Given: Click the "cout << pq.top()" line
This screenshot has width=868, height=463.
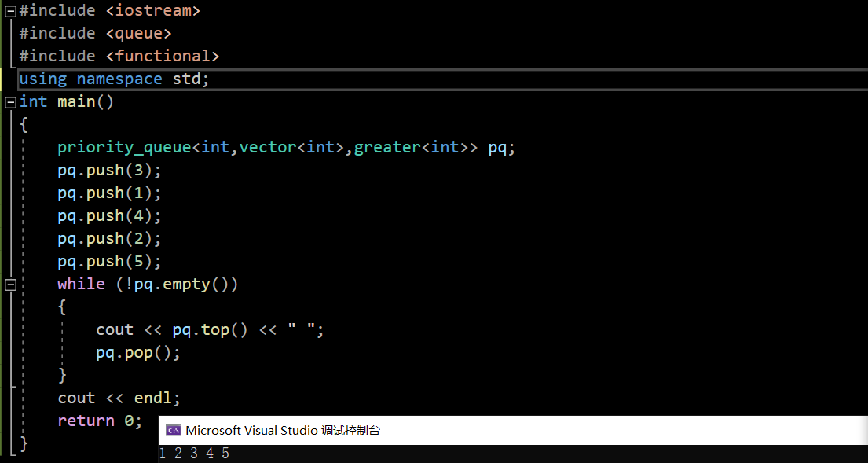Looking at the screenshot, I should point(210,329).
